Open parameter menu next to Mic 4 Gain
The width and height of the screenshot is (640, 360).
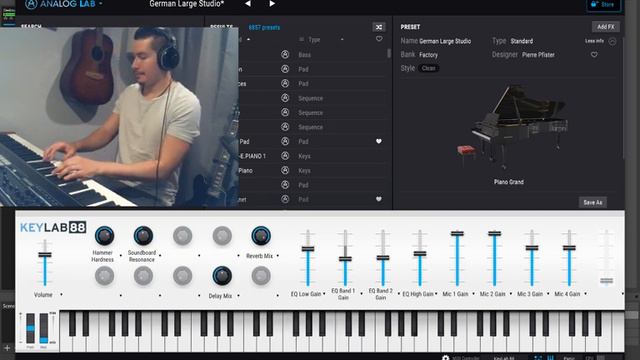(x=586, y=293)
